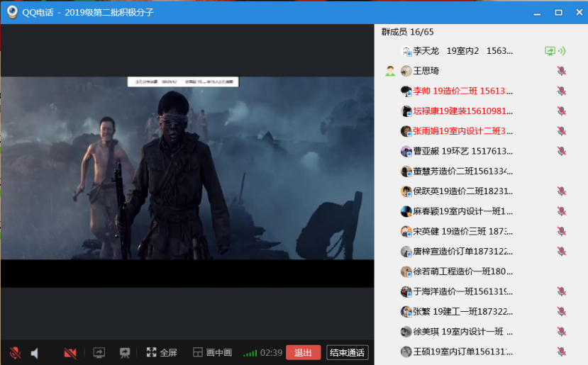Enter fullscreen with 全屏
The height and width of the screenshot is (365, 588).
(162, 353)
